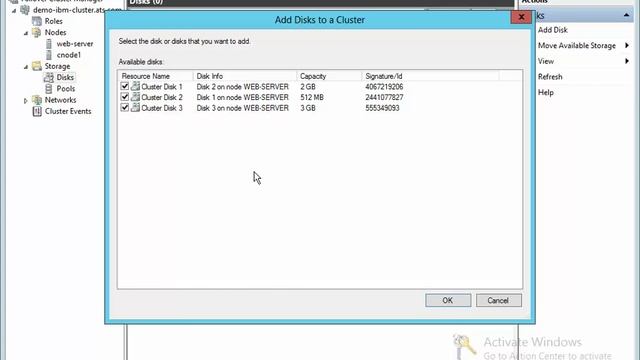Choose Help in the Actions pane
This screenshot has width=640, height=360.
tap(546, 92)
